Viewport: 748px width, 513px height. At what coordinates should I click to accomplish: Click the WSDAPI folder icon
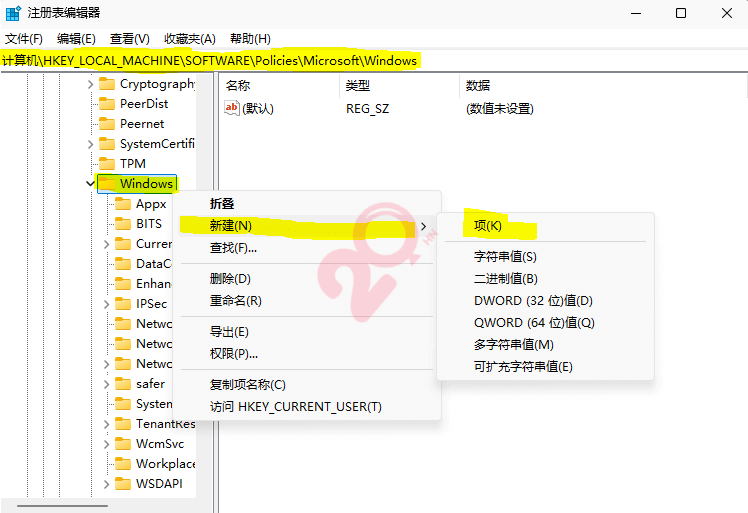tap(122, 484)
